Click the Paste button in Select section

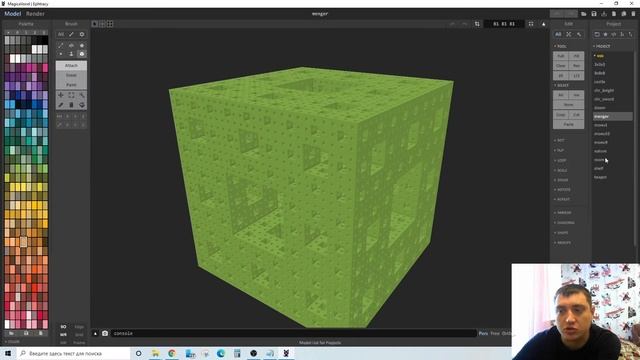(569, 124)
